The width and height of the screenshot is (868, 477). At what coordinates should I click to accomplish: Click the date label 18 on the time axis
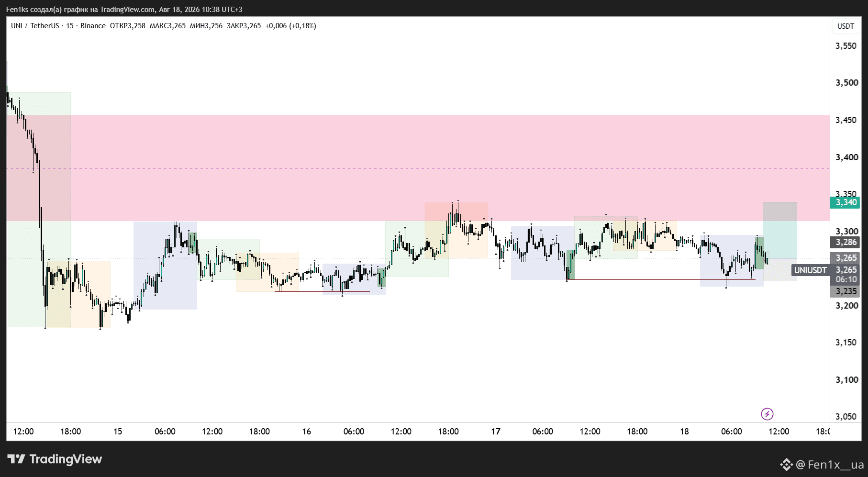(685, 432)
